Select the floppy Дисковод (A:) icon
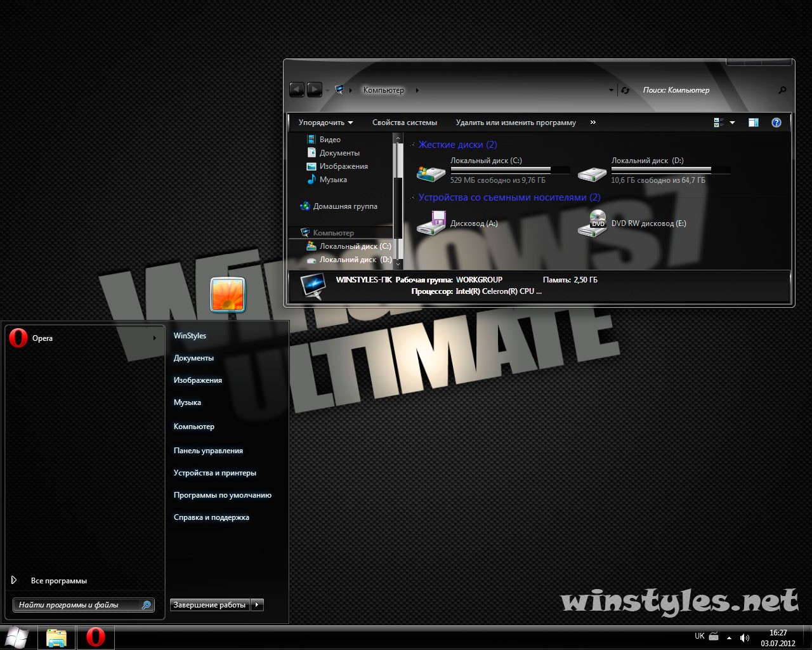This screenshot has width=812, height=650. (431, 223)
